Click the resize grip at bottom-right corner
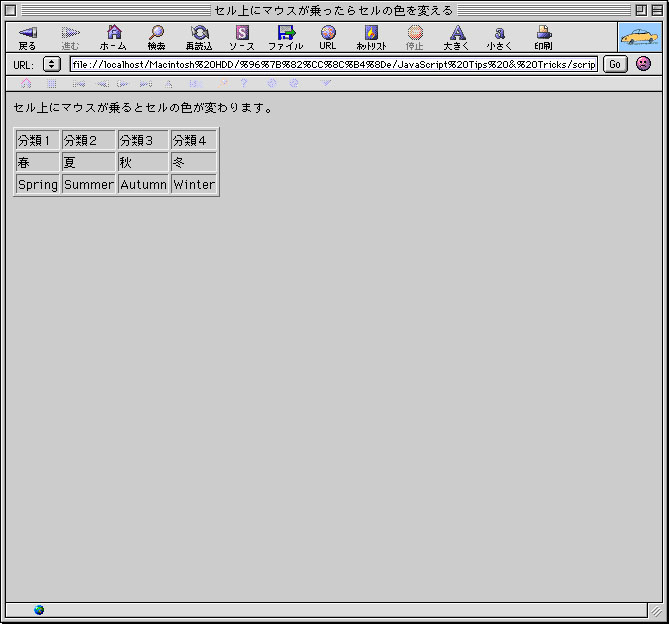 (x=656, y=611)
